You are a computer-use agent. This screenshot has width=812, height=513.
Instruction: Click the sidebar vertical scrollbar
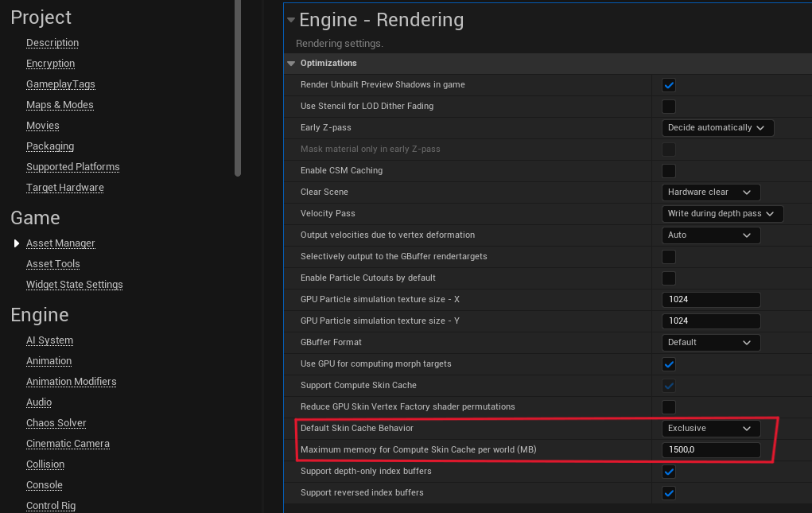238,87
